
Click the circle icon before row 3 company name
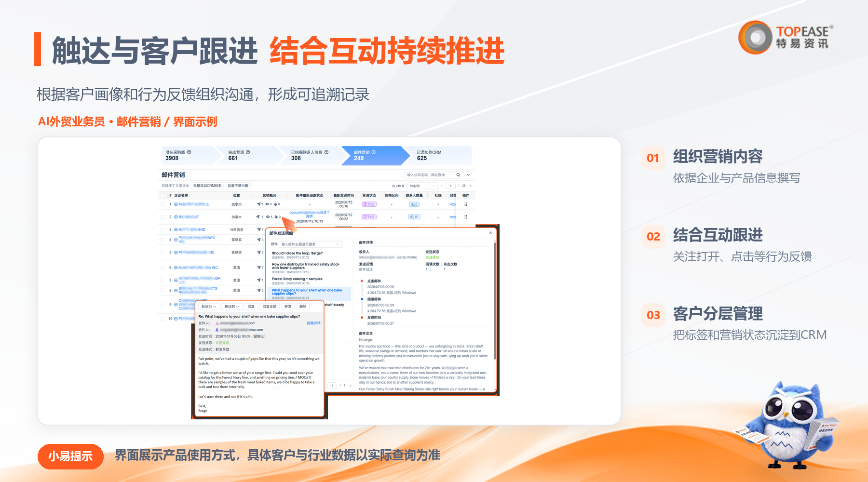point(176,229)
